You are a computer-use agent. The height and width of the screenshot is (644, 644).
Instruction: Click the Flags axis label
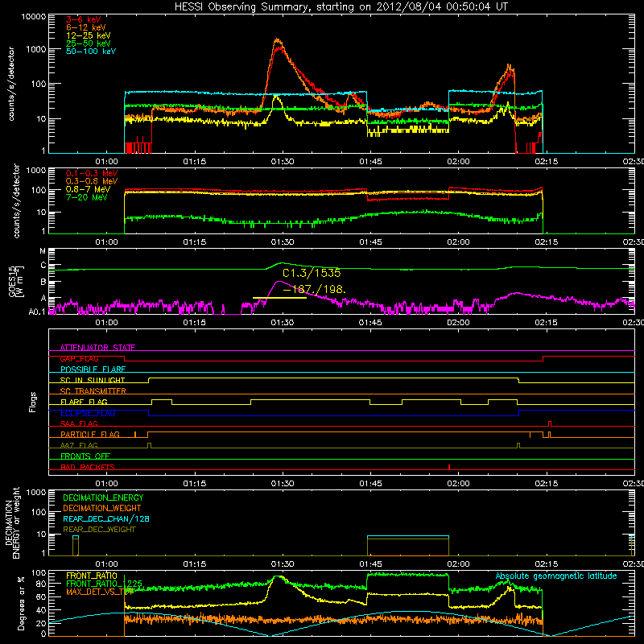pos(33,402)
